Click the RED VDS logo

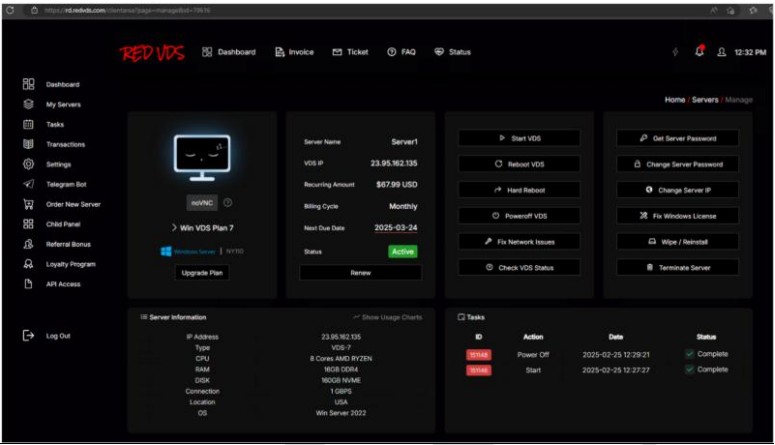[152, 53]
